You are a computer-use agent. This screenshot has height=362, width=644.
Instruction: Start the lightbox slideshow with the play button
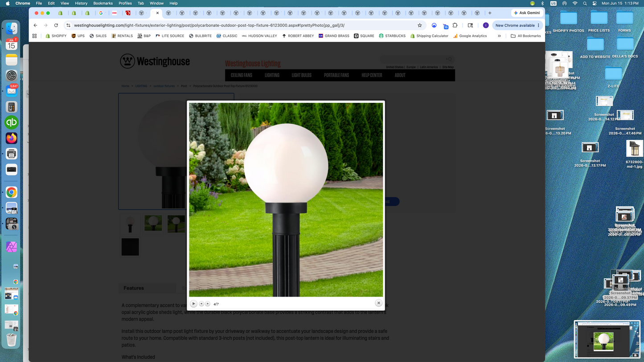point(193,304)
